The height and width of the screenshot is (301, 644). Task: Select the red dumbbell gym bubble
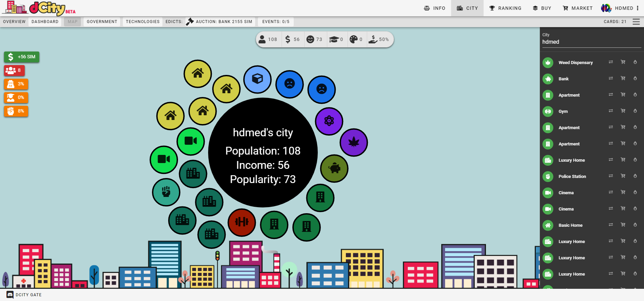point(242,222)
